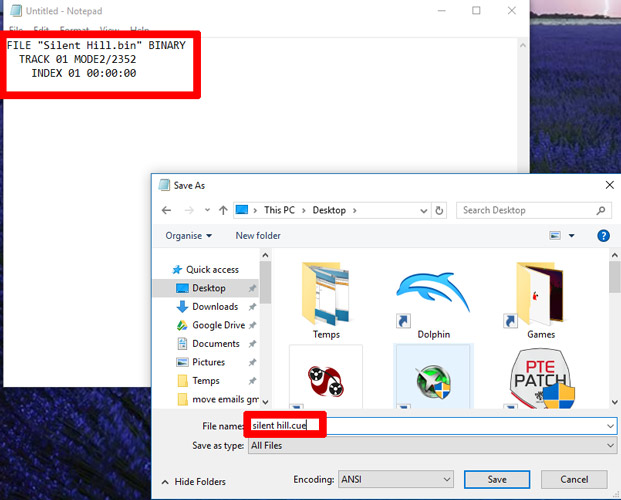This screenshot has width=621, height=500.
Task: Open the address bar history dropdown
Action: coord(423,211)
